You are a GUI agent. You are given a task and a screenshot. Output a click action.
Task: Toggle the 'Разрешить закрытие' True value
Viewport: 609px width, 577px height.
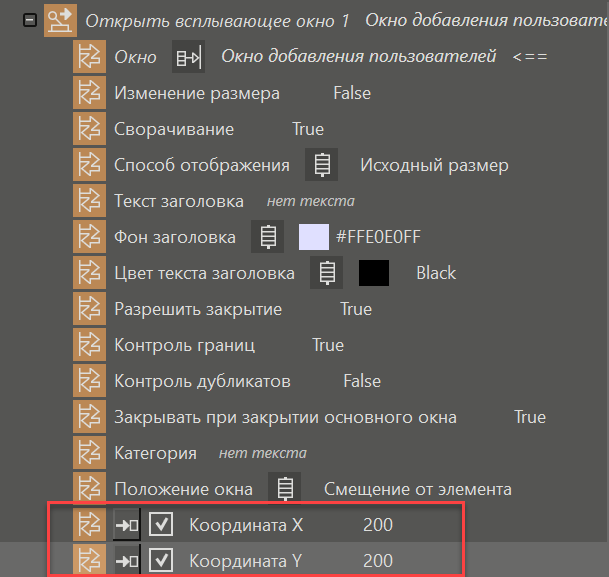[x=356, y=309]
